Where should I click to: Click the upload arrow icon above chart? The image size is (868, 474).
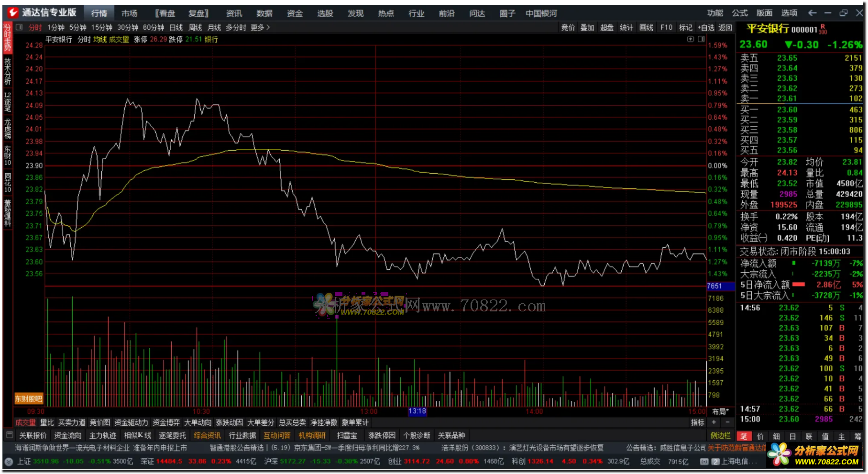click(x=691, y=39)
